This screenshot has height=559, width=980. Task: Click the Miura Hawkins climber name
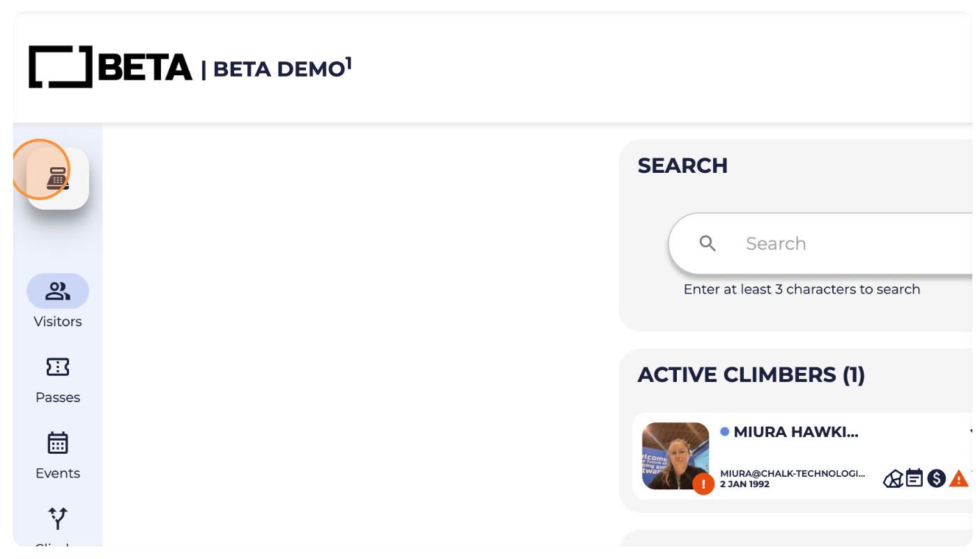[796, 432]
